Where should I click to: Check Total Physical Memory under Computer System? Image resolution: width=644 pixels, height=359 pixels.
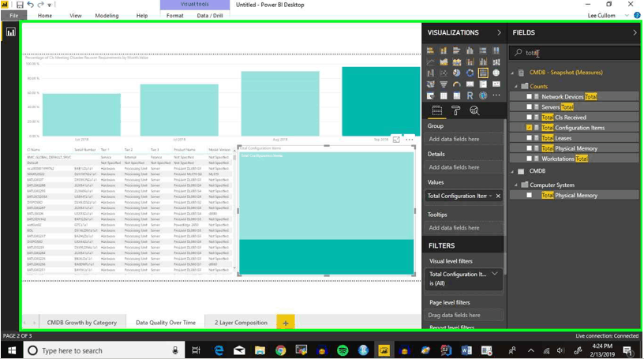(529, 195)
